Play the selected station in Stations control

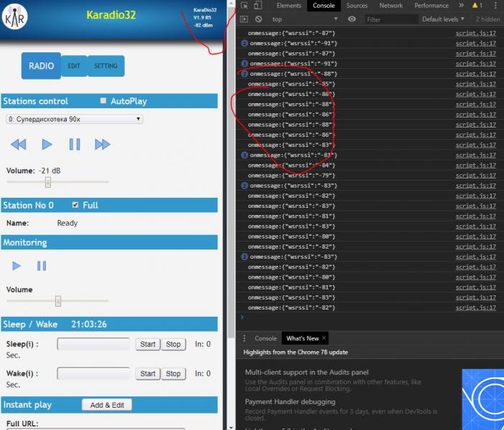47,145
